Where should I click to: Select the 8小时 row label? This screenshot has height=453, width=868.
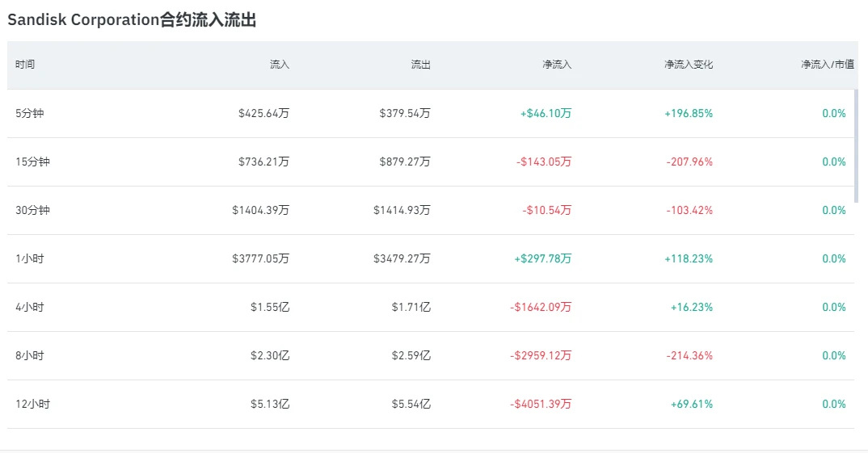(30, 355)
